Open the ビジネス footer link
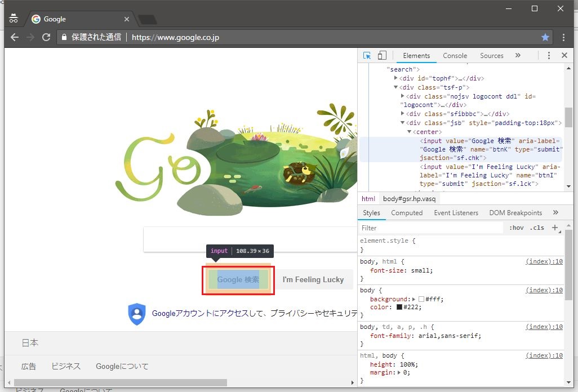This screenshot has width=578, height=392. point(66,367)
